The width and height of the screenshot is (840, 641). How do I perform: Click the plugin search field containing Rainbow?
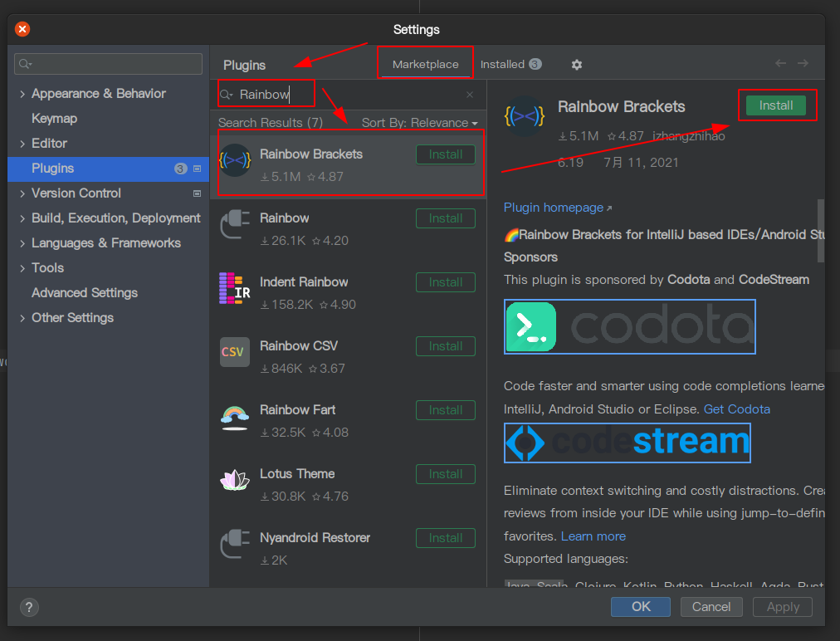point(347,95)
